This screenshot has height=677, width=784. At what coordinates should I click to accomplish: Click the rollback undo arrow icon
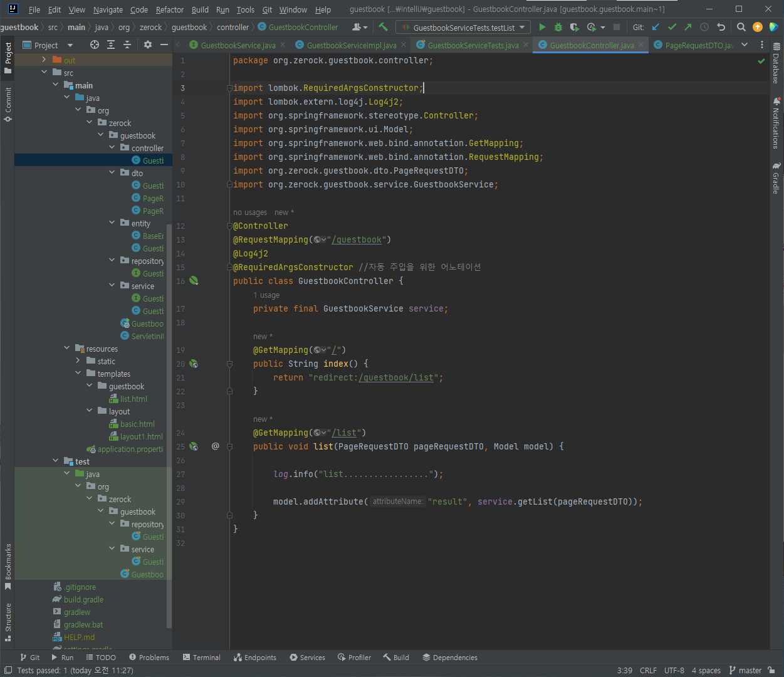721,27
